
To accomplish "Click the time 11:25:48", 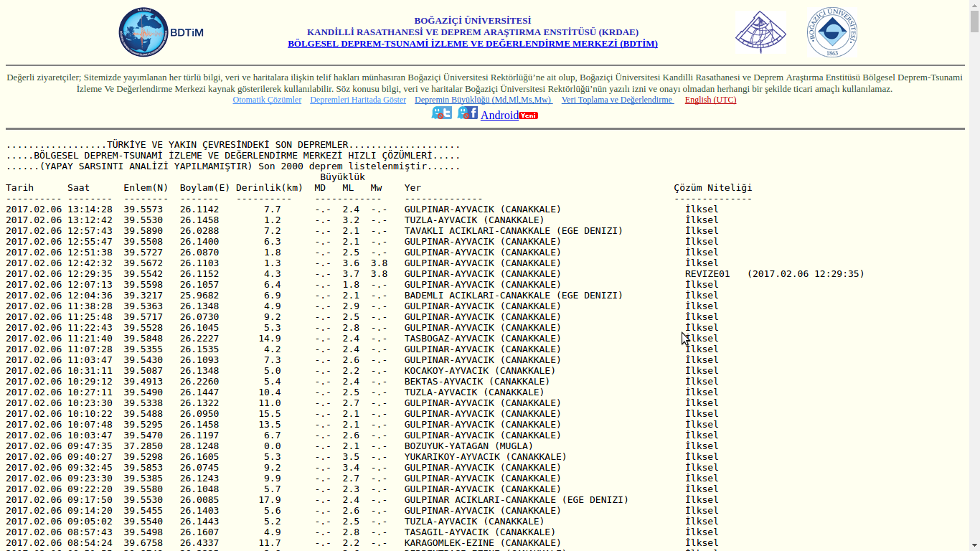I will coord(90,317).
